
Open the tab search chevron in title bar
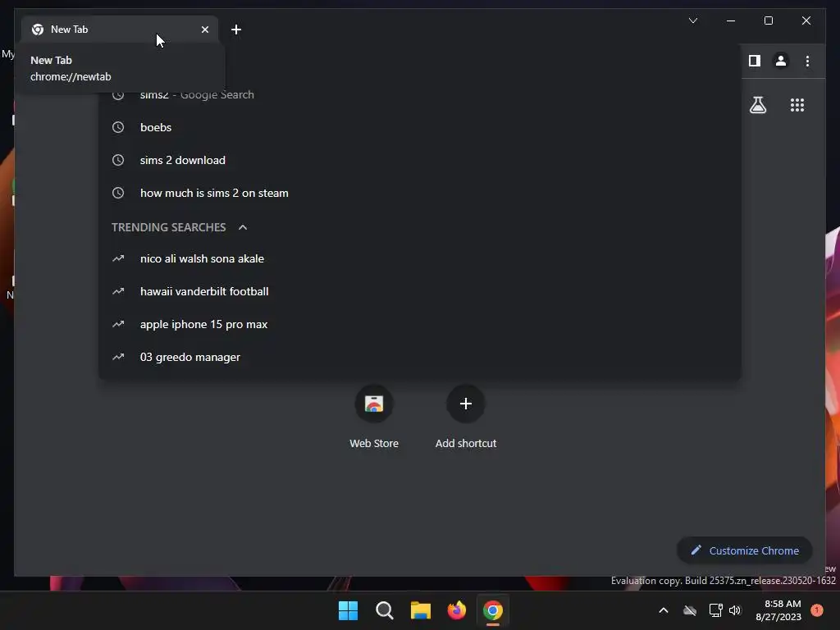[x=692, y=21]
